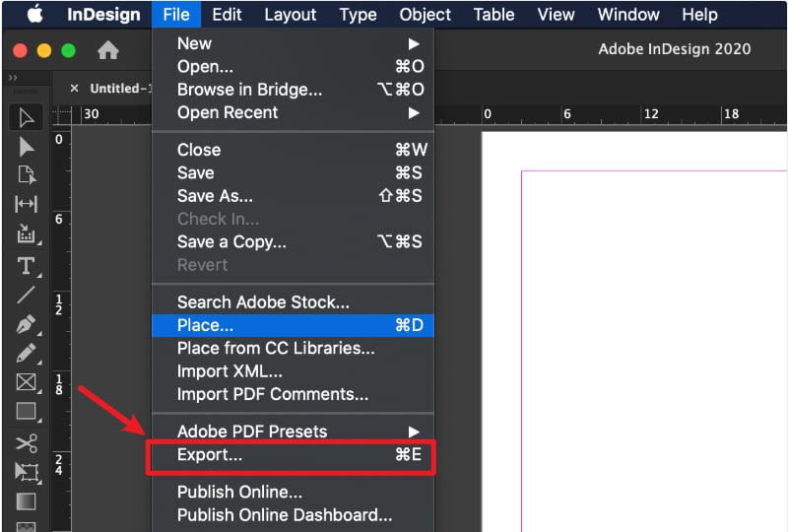Choose Save from File menu
This screenshot has width=788, height=532.
(x=293, y=173)
